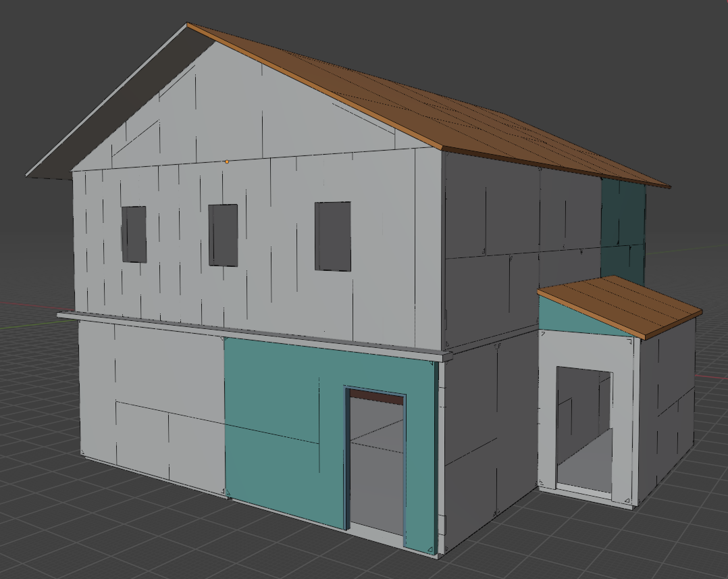Select the gray lower-left front wall
The width and height of the screenshot is (728, 579).
point(152,405)
